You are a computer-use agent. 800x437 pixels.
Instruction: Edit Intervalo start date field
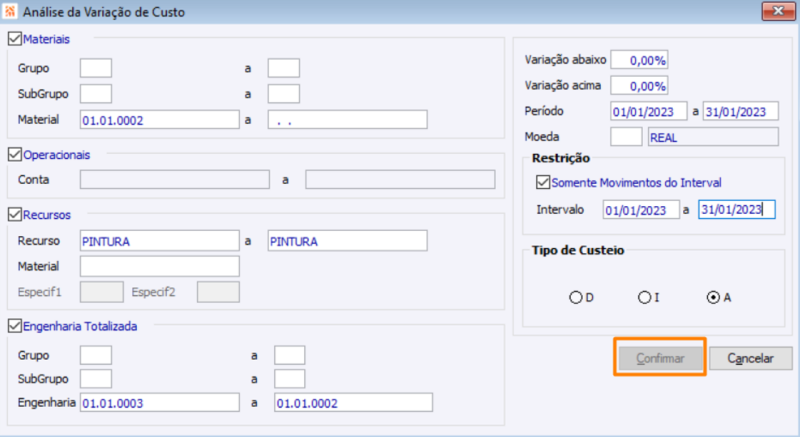(x=641, y=210)
